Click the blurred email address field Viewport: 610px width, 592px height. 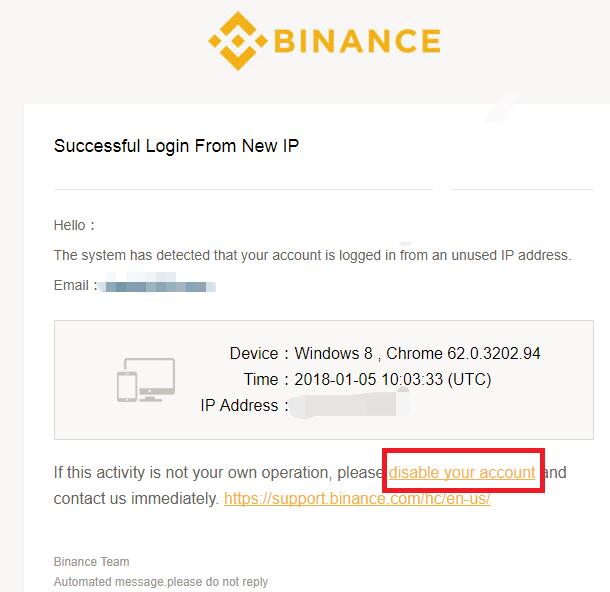[158, 285]
